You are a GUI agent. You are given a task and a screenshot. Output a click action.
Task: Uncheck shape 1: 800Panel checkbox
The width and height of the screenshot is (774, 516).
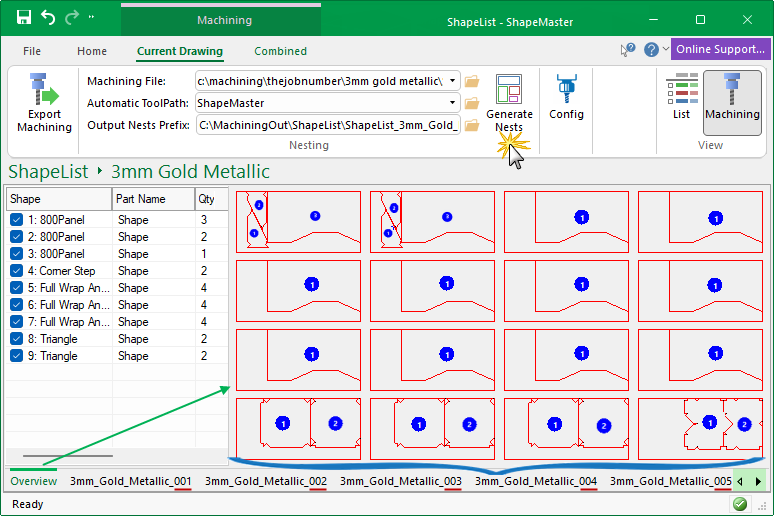point(16,220)
